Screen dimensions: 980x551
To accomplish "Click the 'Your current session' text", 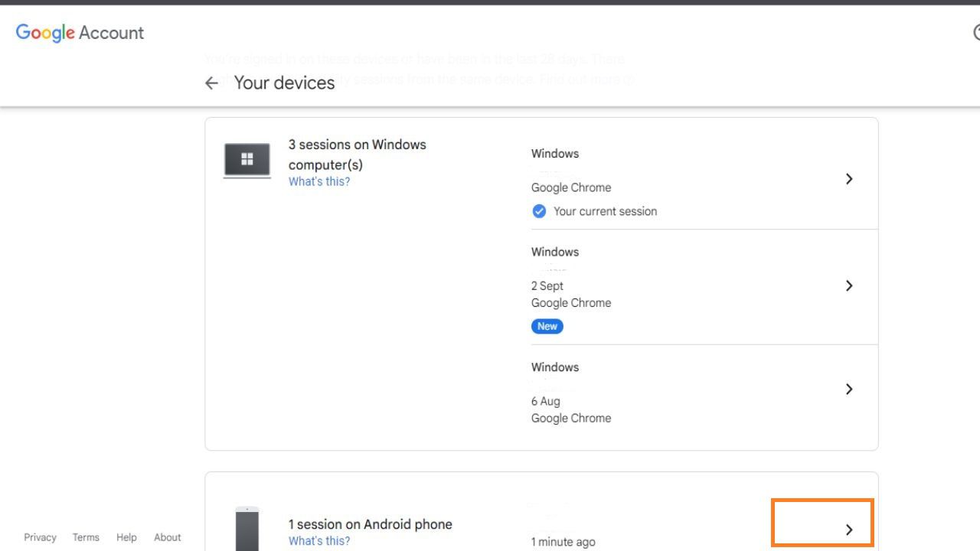I will [x=606, y=211].
